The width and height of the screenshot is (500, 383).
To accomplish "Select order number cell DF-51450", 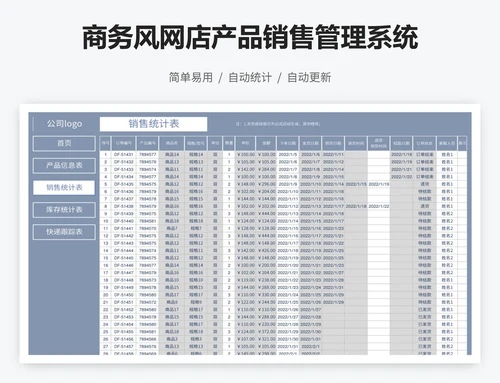I will tap(124, 295).
